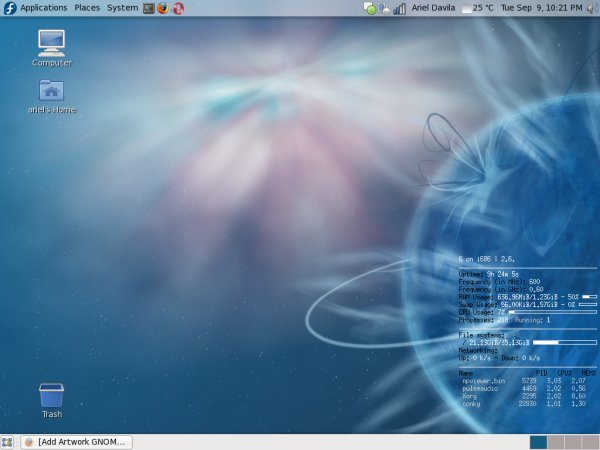Click the conky process row
Viewport: 600px width, 450px height.
[x=524, y=404]
